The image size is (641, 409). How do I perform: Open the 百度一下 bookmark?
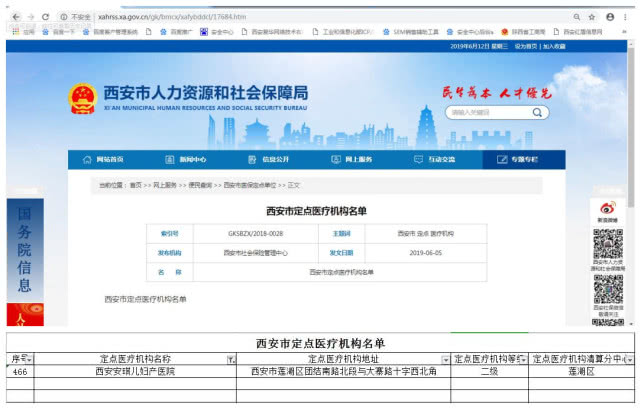pyautogui.click(x=59, y=31)
